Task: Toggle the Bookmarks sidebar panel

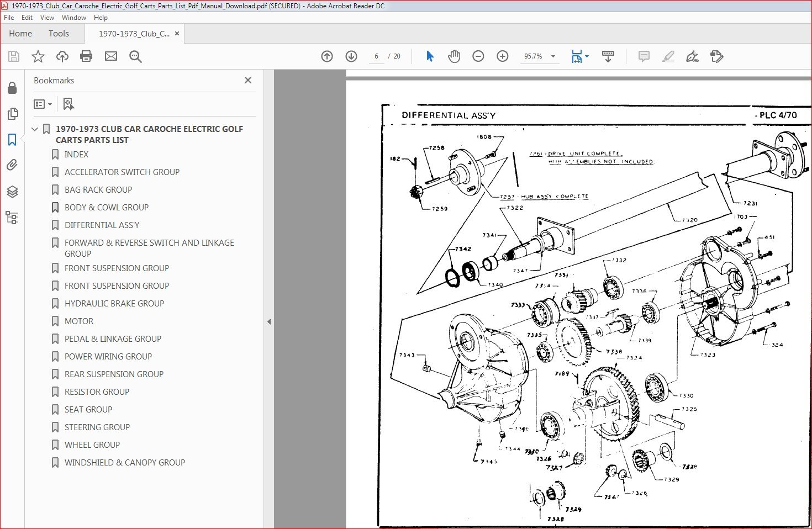Action: point(12,140)
